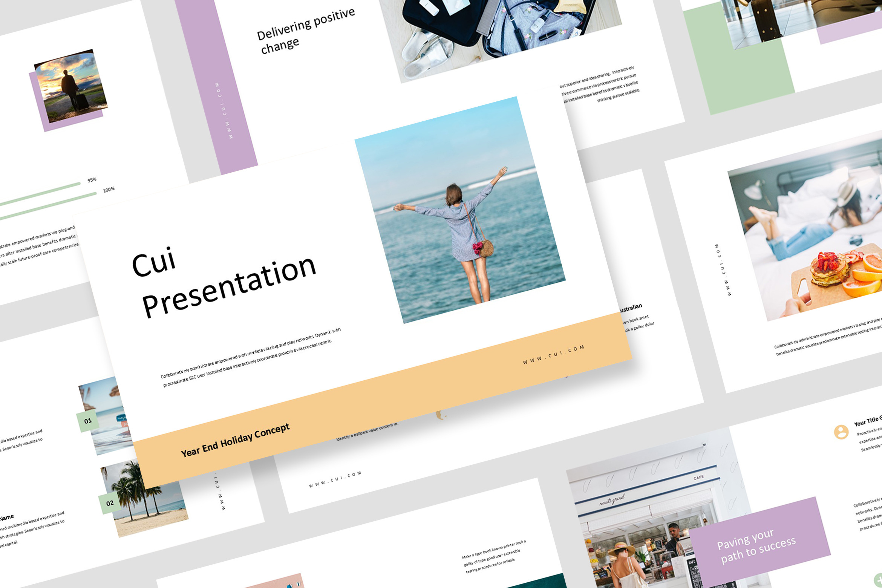Viewport: 882px width, 588px height.
Task: Click vertical www.cui.com on purple strip
Action: click(224, 110)
